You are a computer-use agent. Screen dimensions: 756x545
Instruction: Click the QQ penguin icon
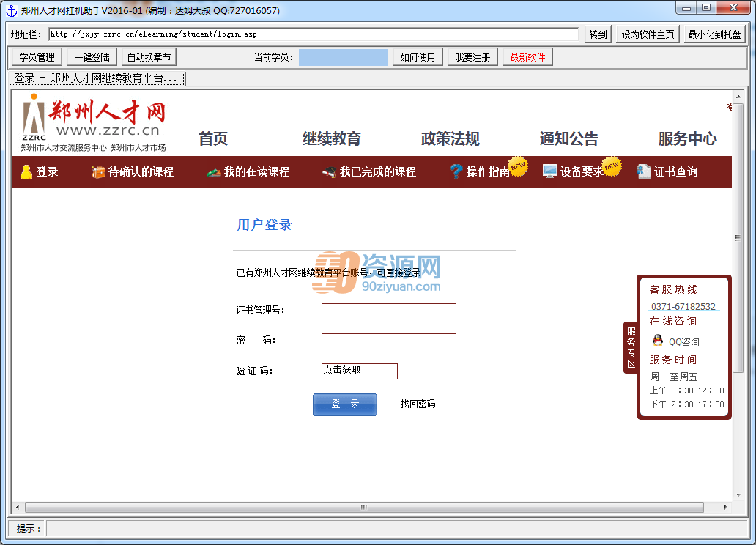click(658, 341)
